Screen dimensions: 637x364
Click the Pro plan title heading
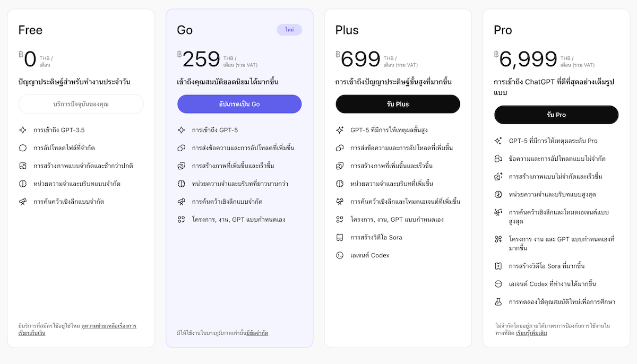[503, 30]
